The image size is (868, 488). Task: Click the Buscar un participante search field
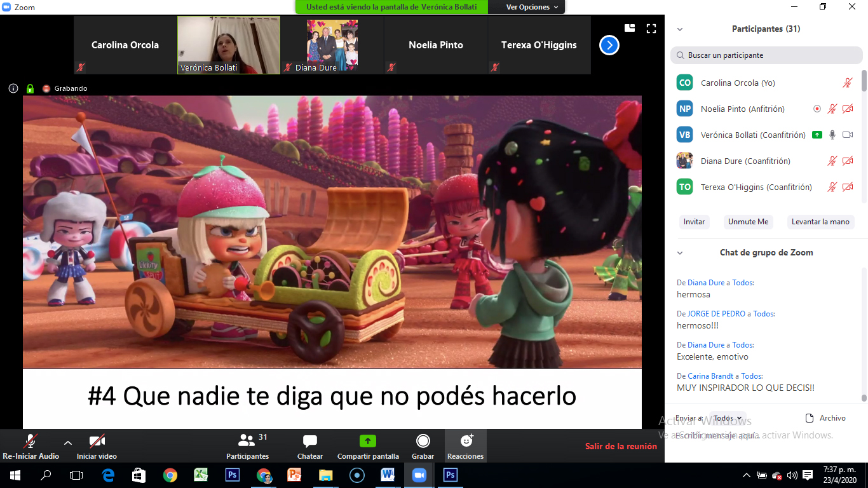pyautogui.click(x=766, y=55)
